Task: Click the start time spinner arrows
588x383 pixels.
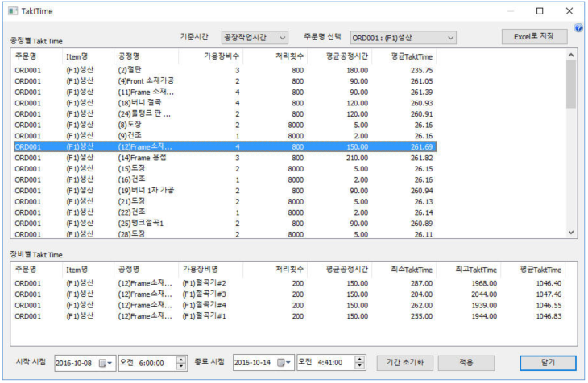Action: click(181, 363)
